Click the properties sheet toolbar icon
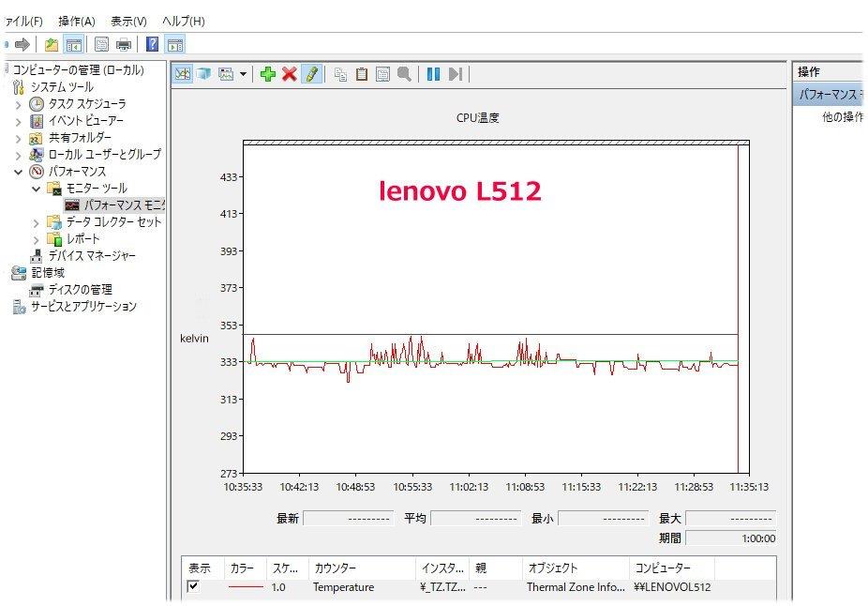 [x=101, y=44]
